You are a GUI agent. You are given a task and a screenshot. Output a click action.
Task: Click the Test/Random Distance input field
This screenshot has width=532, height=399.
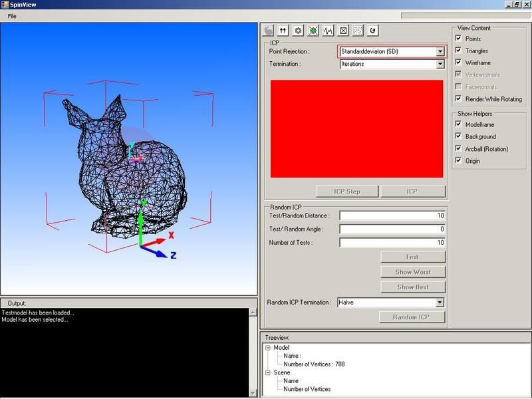pyautogui.click(x=392, y=215)
